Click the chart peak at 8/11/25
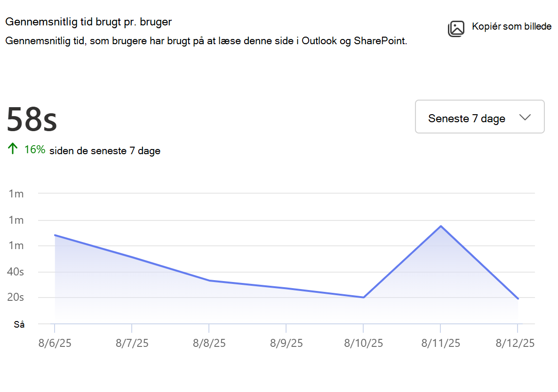Viewport: 558px width, 392px height. pos(441,226)
